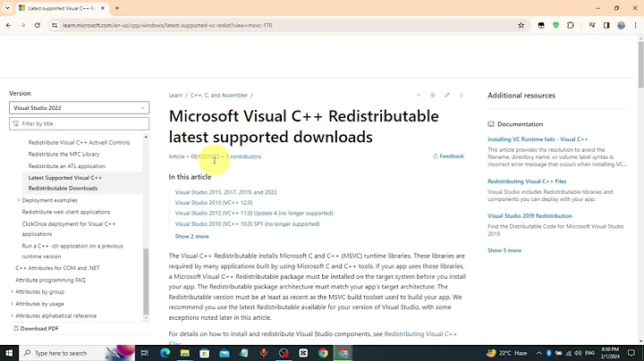Open ClickOnce deployment for Visual C++ applications

tap(69, 229)
